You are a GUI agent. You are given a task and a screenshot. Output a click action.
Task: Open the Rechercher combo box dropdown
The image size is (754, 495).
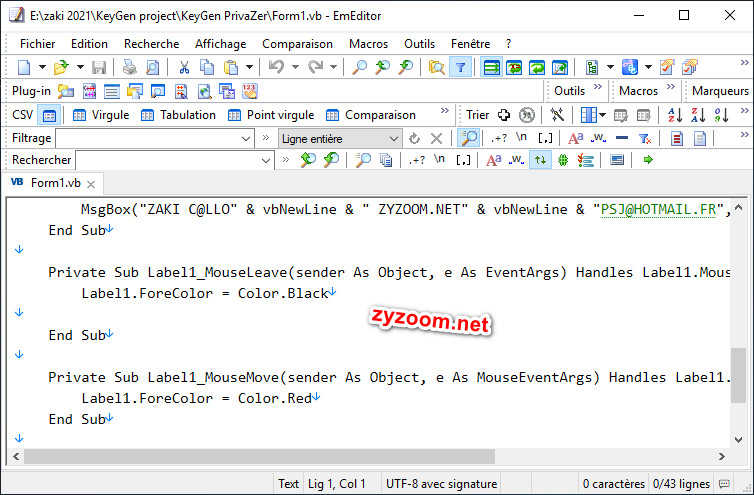(x=266, y=161)
